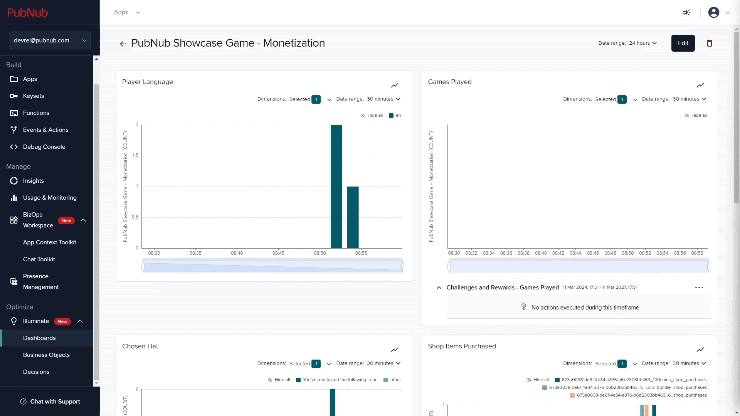Click the page vertical scrollbar
Screen dimensions: 740x416
(x=736, y=116)
